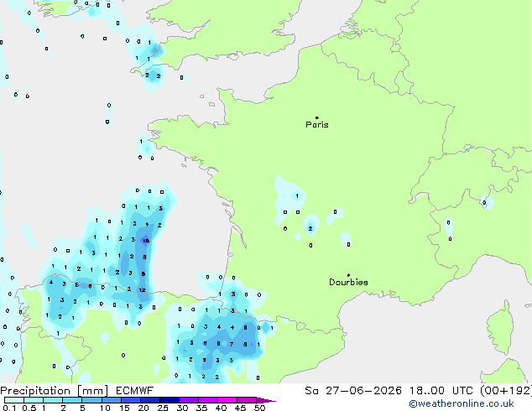Click the 35–40 mm legend swatch
Viewport: 532px width, 411px height.
208,400
